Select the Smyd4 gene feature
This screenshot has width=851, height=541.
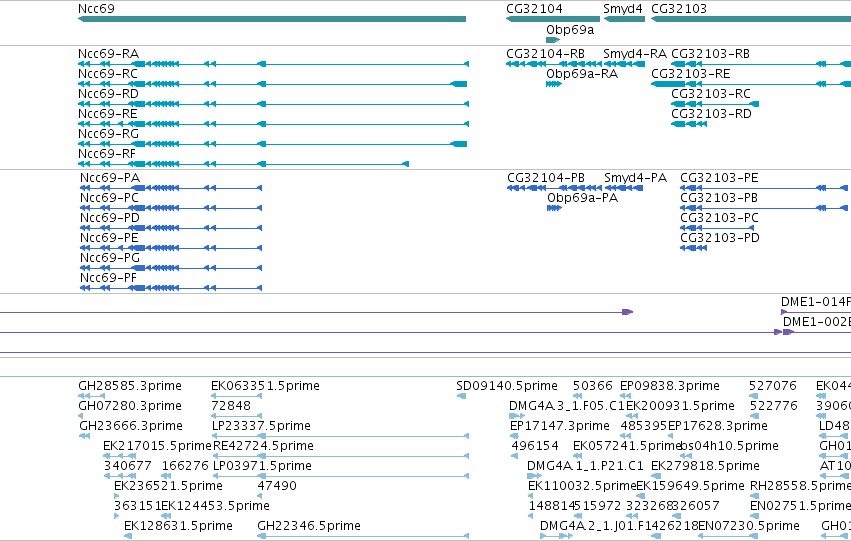(x=624, y=19)
